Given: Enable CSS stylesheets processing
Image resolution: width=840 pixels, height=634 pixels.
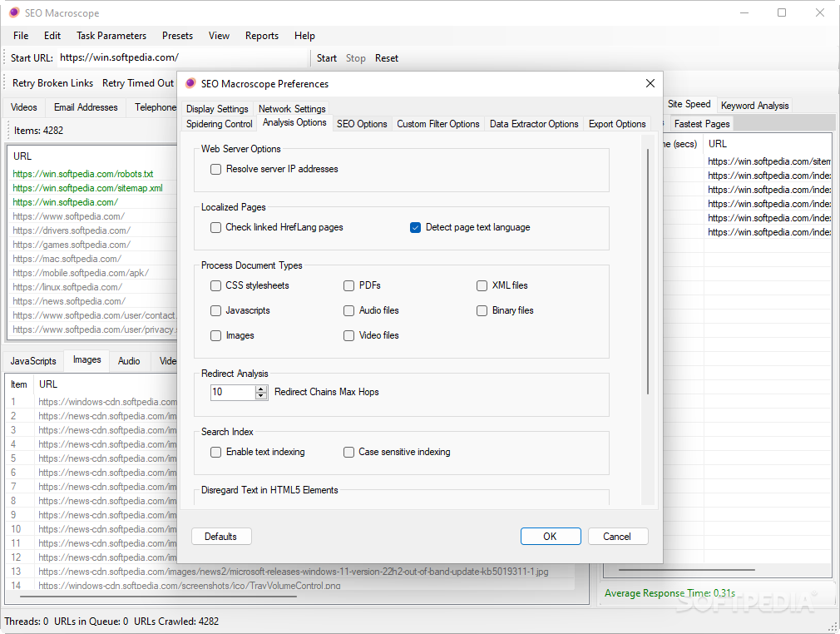Looking at the screenshot, I should coord(216,285).
